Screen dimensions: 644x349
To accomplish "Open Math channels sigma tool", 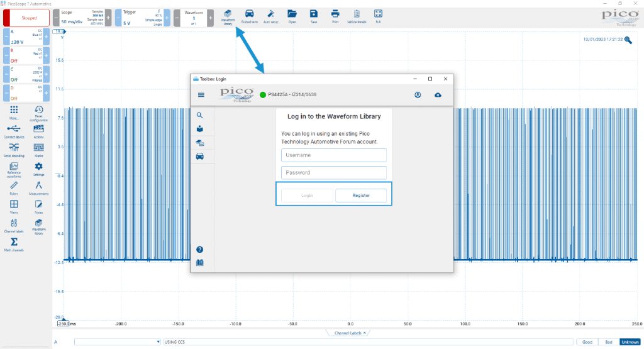I will (14, 244).
